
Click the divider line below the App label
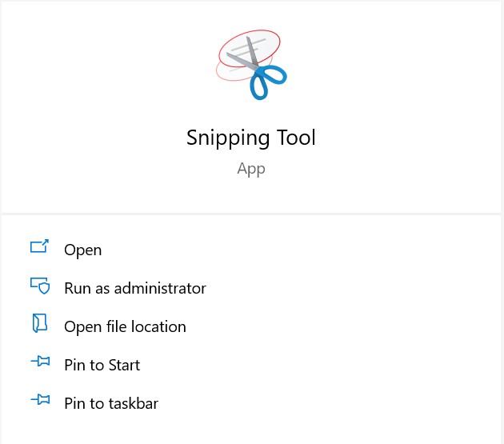[x=251, y=214]
